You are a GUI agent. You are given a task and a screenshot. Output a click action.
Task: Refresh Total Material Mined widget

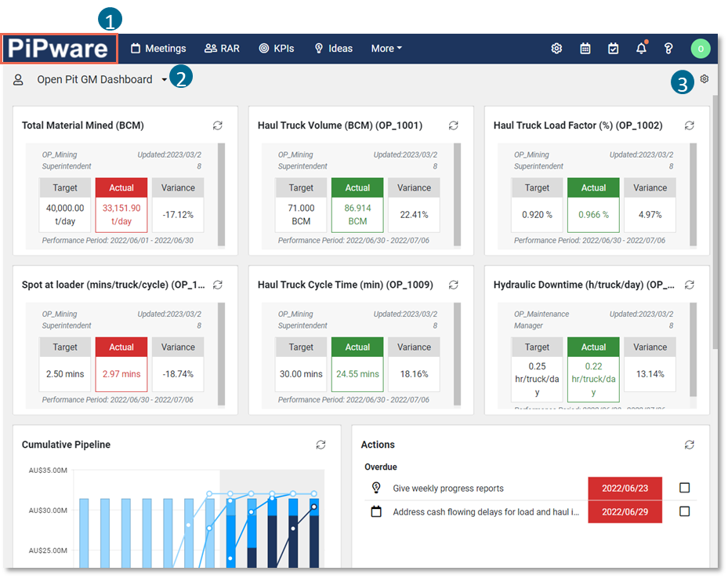(218, 125)
